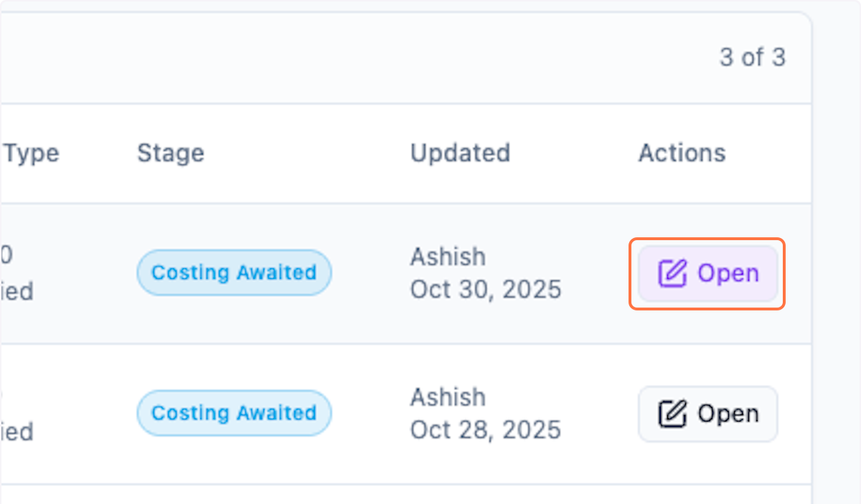Sort by the Stage column header
This screenshot has height=504, width=861.
point(171,153)
